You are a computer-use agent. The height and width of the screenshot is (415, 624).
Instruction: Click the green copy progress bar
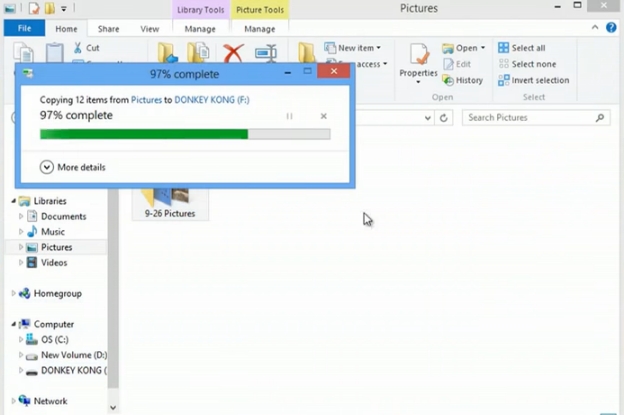coord(185,134)
